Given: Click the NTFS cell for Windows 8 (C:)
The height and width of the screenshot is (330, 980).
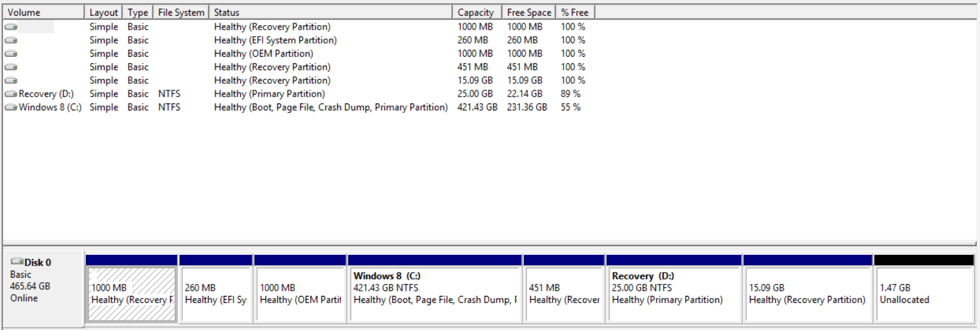Looking at the screenshot, I should [170, 107].
